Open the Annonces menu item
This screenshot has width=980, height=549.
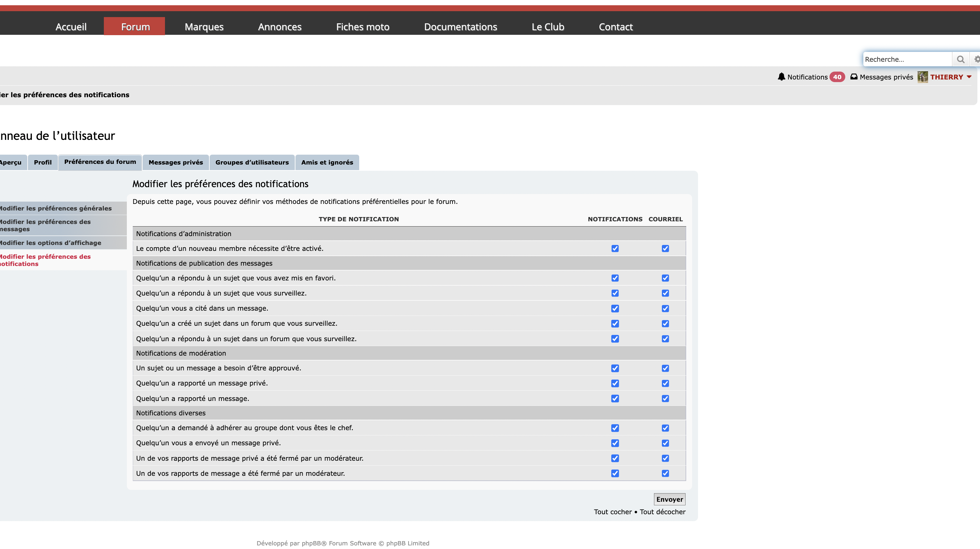[280, 27]
